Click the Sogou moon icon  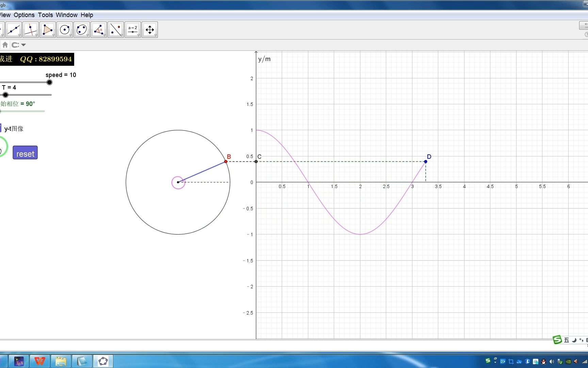(x=574, y=340)
